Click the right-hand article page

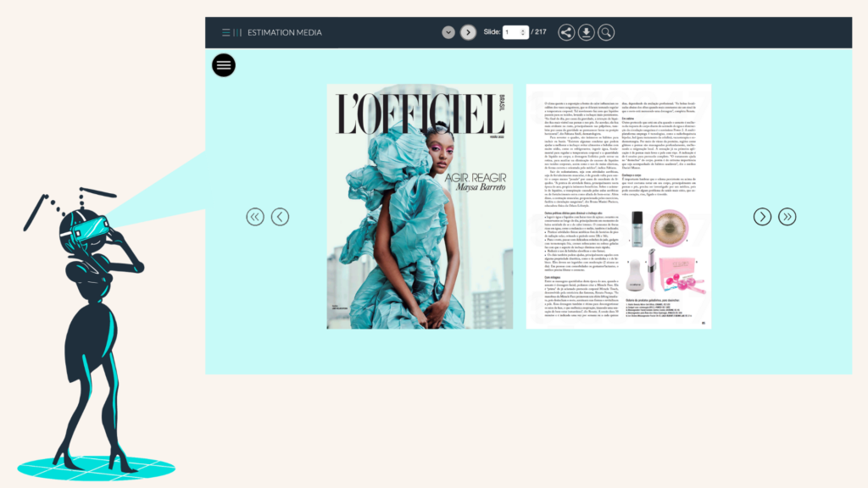pyautogui.click(x=618, y=207)
